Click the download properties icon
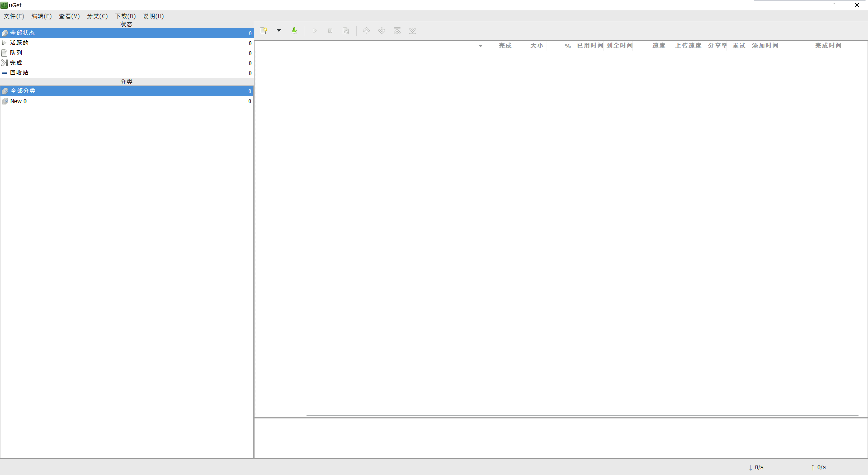 pos(345,31)
